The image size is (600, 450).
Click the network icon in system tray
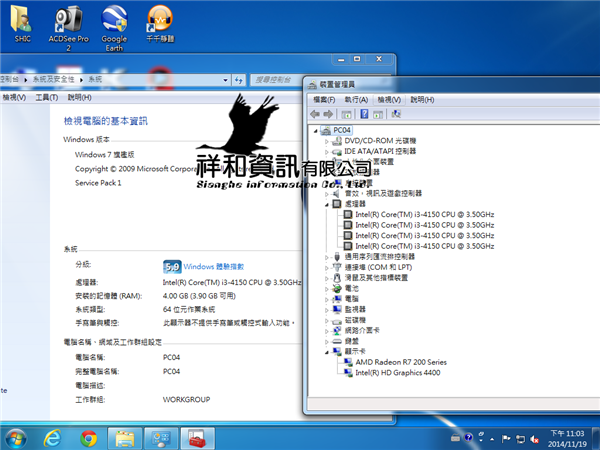(520, 439)
